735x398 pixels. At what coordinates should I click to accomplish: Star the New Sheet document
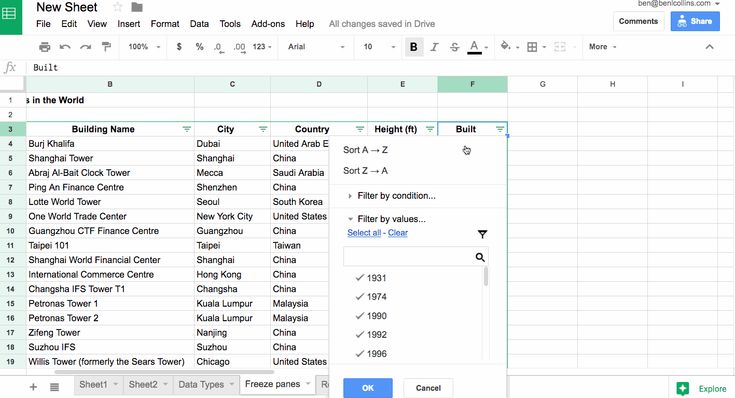pyautogui.click(x=118, y=7)
